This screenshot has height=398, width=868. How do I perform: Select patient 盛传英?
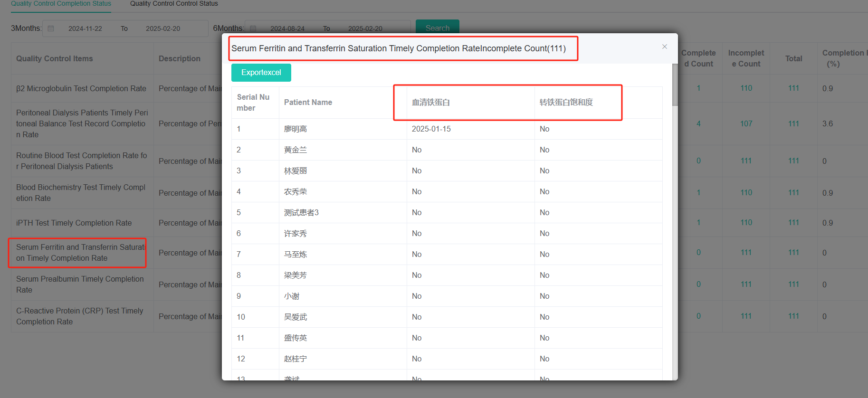[x=296, y=338]
